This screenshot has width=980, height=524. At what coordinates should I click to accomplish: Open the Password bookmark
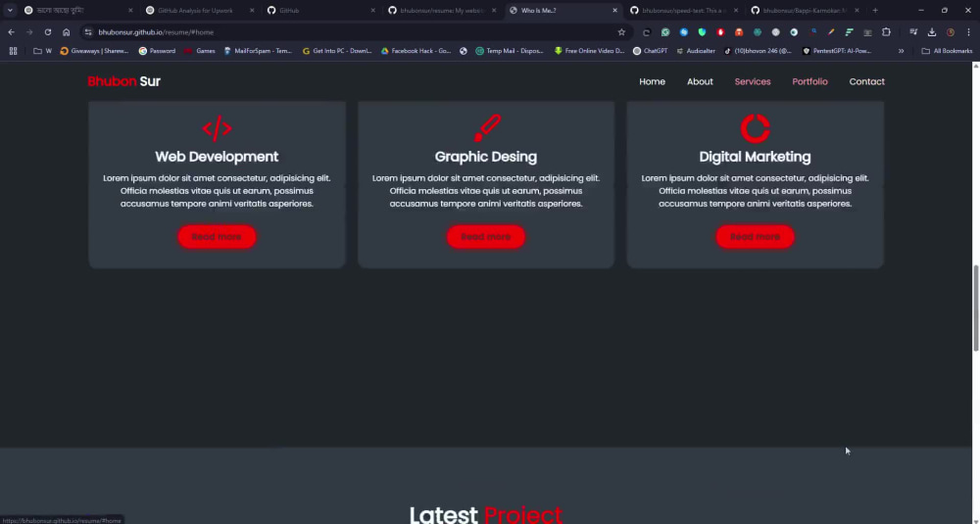(157, 51)
